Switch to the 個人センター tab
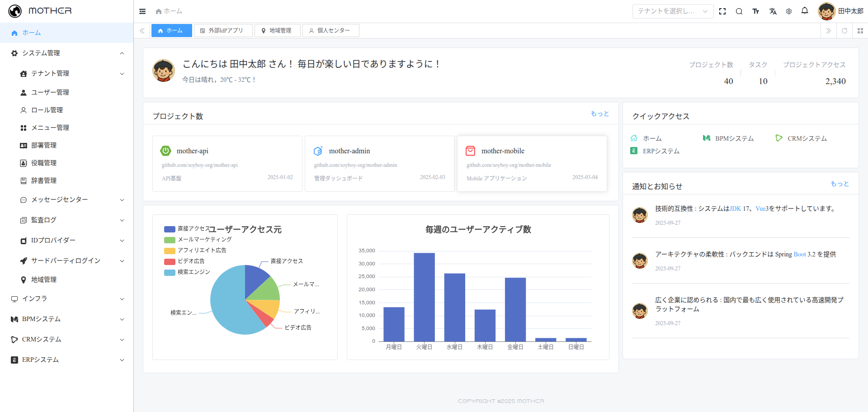The width and height of the screenshot is (868, 412). 330,30
